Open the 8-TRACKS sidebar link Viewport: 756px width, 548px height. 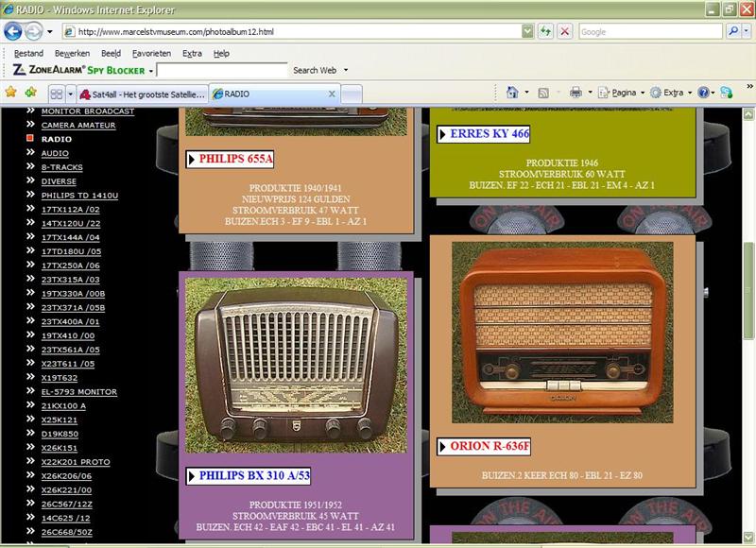(x=61, y=167)
